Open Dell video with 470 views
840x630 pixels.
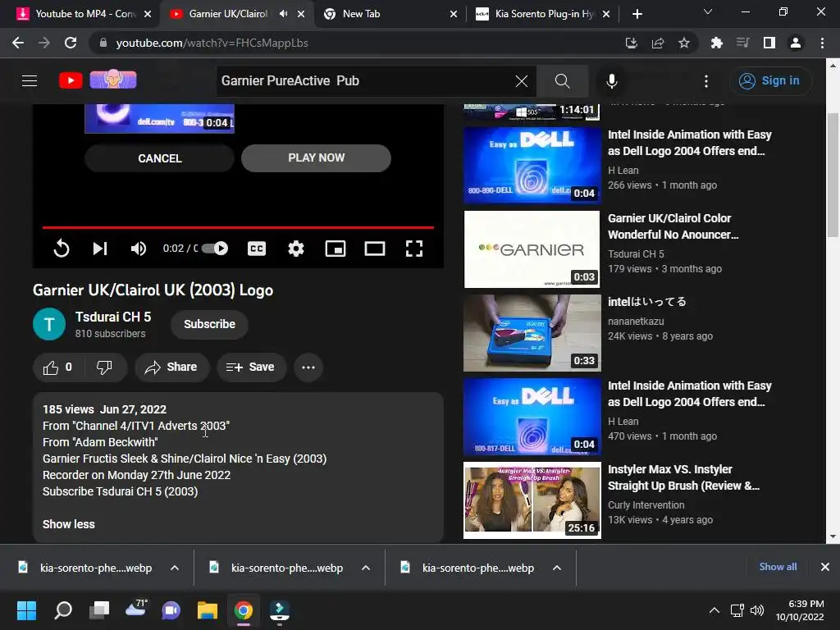[532, 417]
